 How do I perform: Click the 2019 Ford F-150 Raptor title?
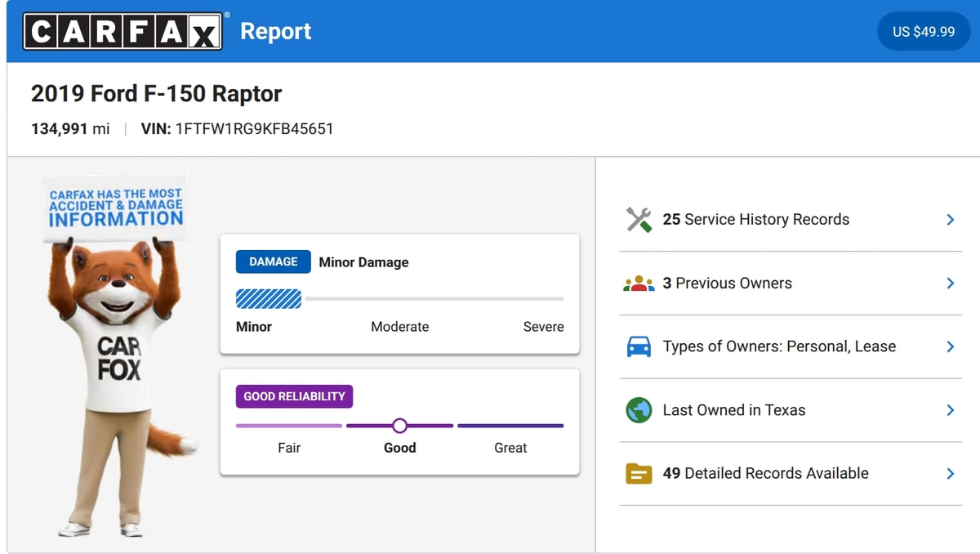pos(156,93)
